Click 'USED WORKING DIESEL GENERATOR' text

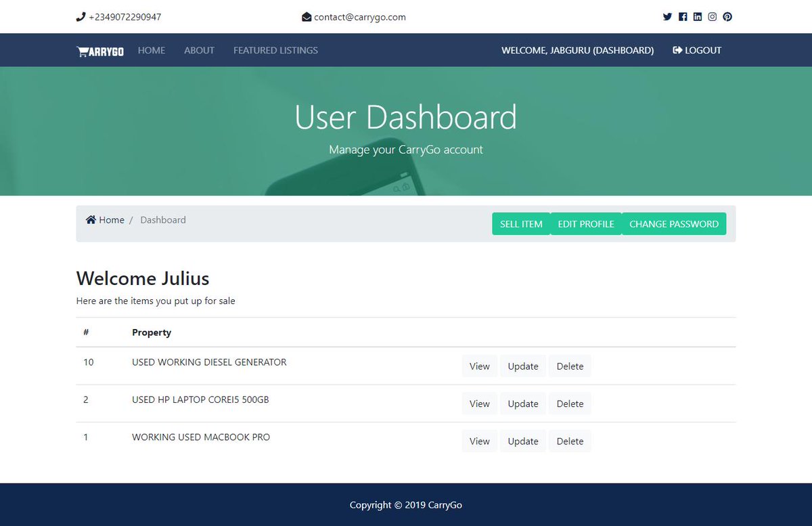click(209, 362)
